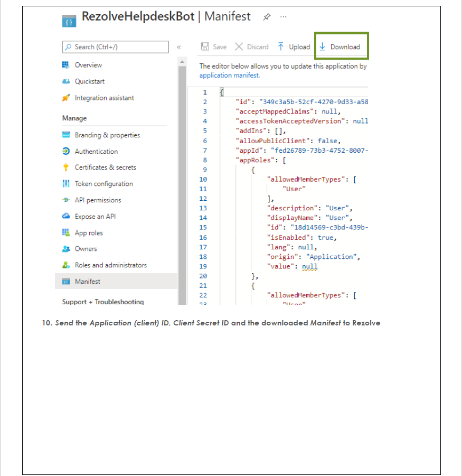Viewport: 462px width, 476px height.
Task: Click the Discard X icon
Action: point(239,46)
